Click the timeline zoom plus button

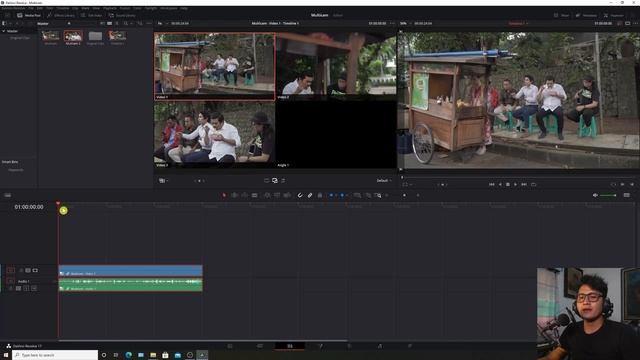[418, 196]
